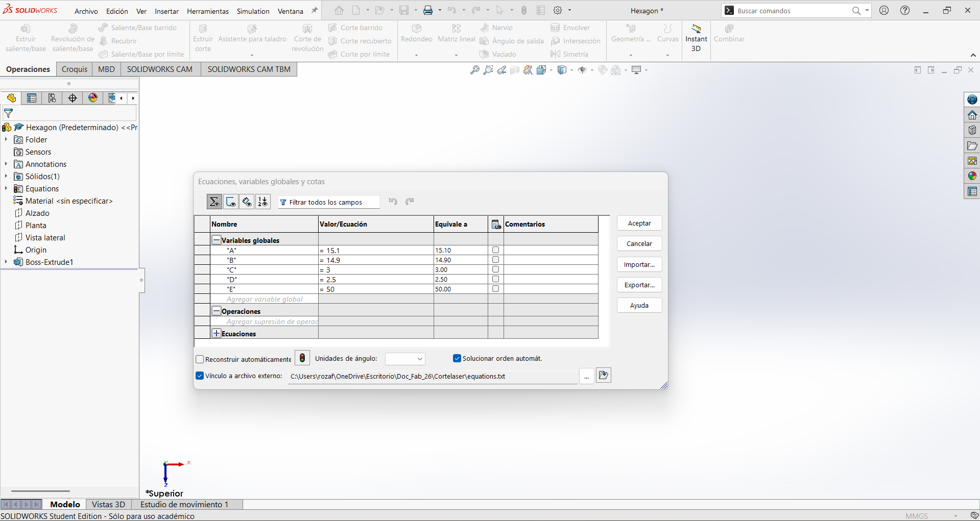Image resolution: width=980 pixels, height=521 pixels.
Task: Click the Importar... button
Action: tap(639, 264)
